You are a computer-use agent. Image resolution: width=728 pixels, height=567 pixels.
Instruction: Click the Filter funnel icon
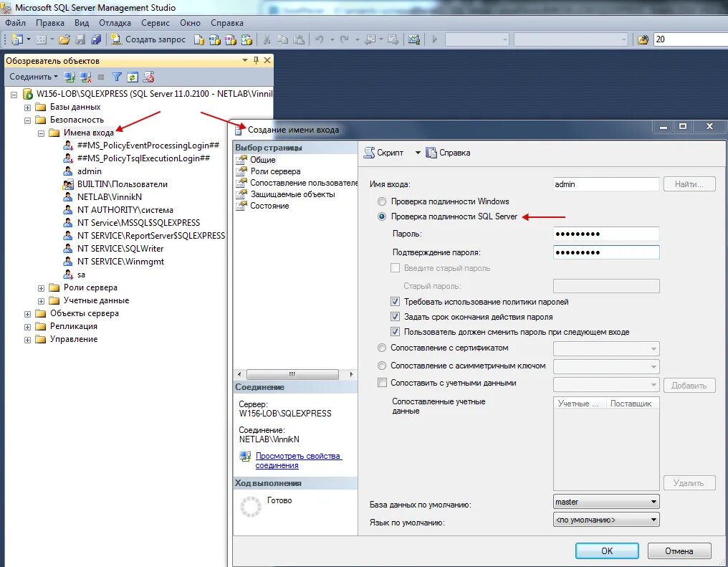[x=117, y=77]
